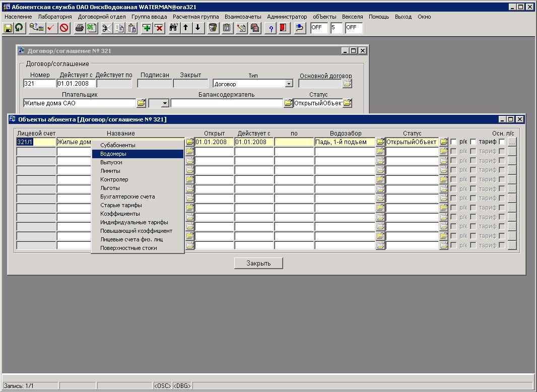
Task: Select the scissors cut icon
Action: 106,28
